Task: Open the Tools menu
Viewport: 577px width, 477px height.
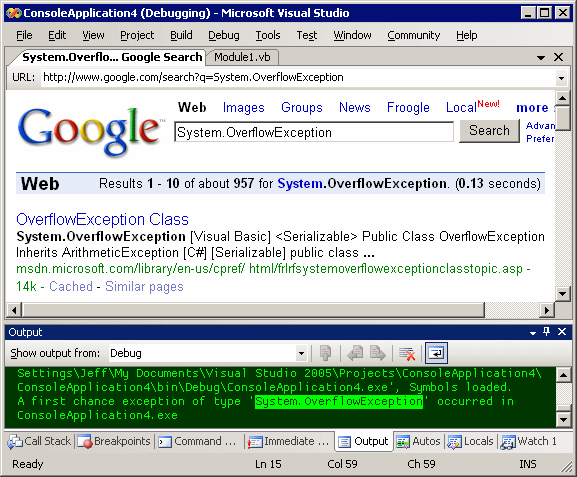Action: [268, 35]
